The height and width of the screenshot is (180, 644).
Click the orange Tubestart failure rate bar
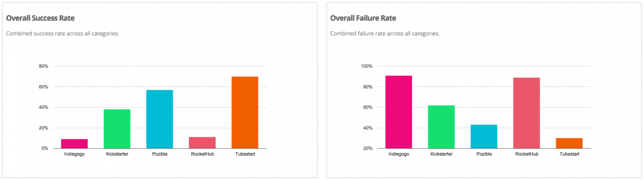(x=569, y=143)
